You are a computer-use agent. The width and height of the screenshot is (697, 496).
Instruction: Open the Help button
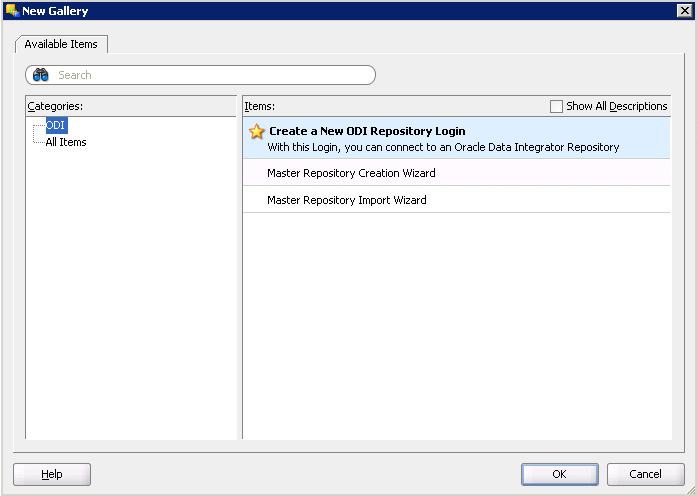coord(52,474)
